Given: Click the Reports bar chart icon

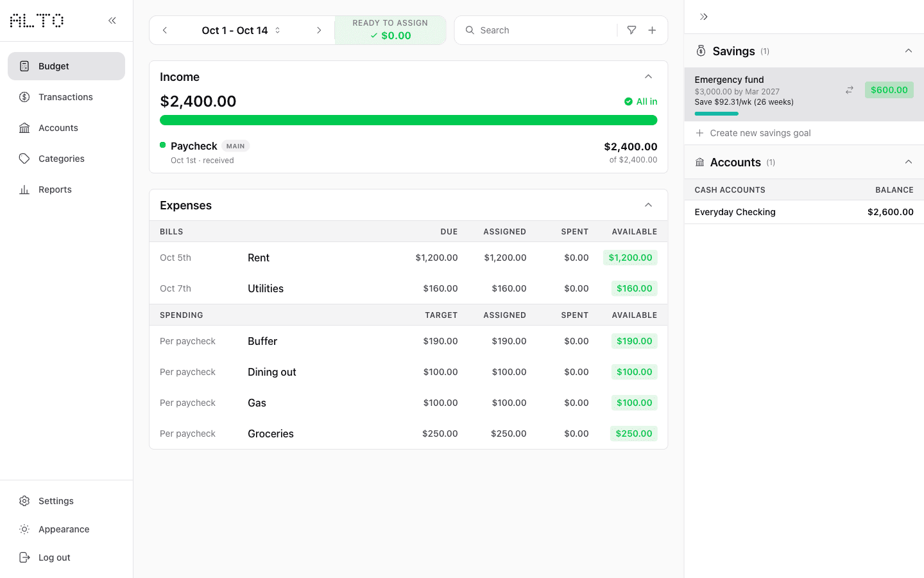Looking at the screenshot, I should [x=24, y=189].
